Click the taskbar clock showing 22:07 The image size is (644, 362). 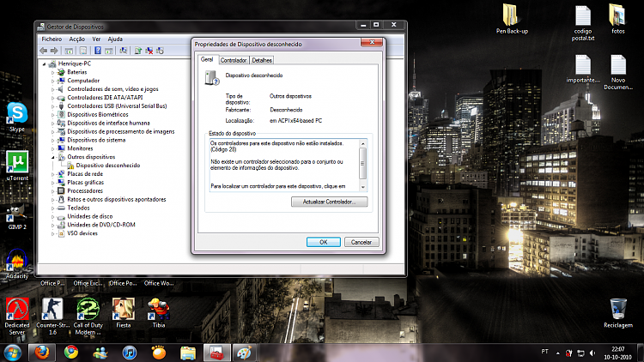pos(617,353)
